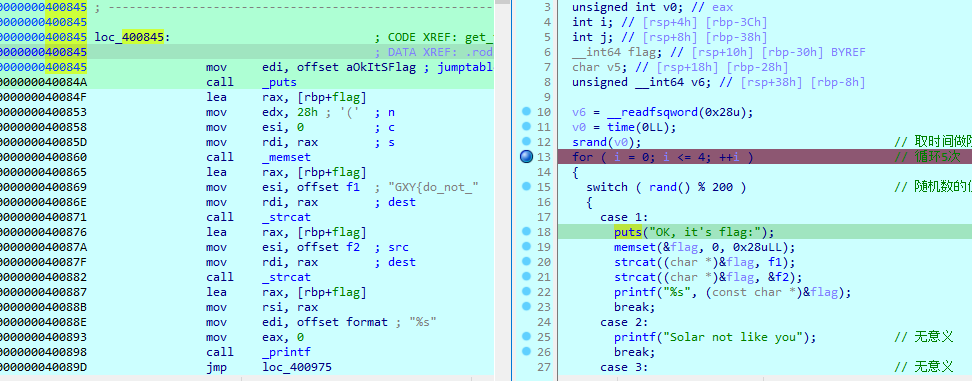Click breakpoint dot next to line 22 printf
The height and width of the screenshot is (381, 972).
point(526,292)
